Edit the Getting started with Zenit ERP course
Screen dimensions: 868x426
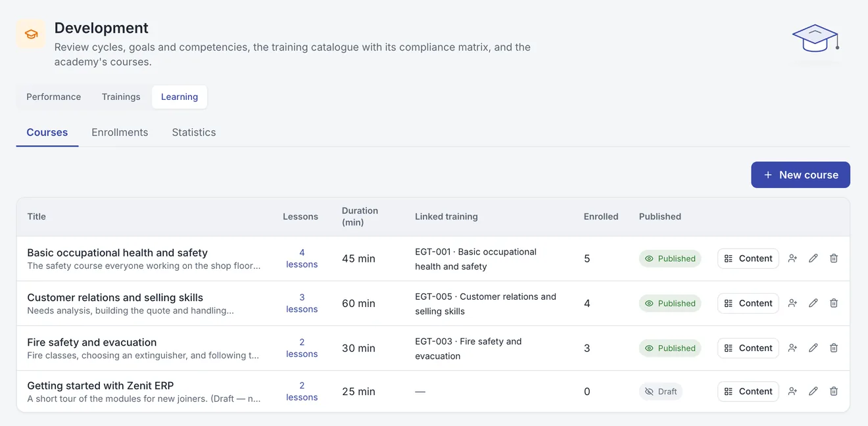[813, 391]
